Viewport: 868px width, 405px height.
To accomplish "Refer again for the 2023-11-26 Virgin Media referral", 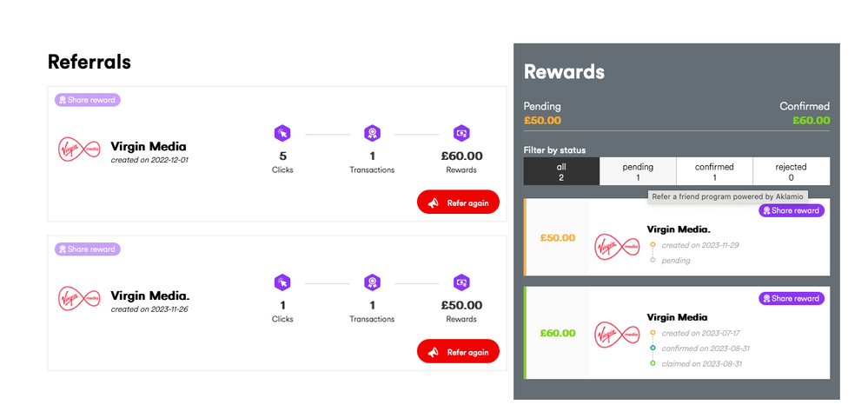I will (x=459, y=351).
